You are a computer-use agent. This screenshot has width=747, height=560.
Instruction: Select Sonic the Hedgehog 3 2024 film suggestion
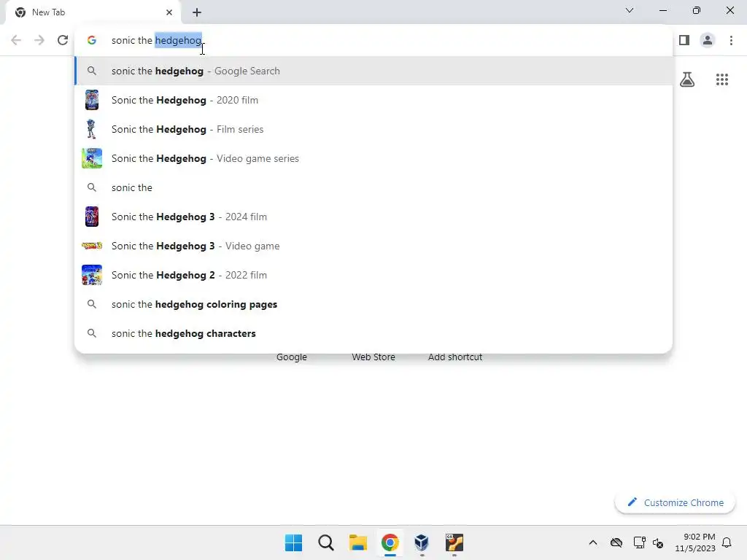point(373,217)
